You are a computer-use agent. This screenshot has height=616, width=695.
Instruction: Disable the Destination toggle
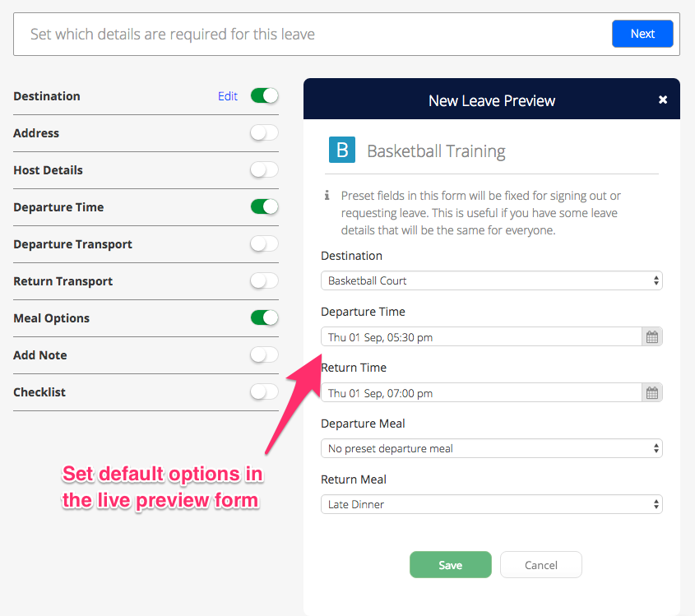coord(264,96)
